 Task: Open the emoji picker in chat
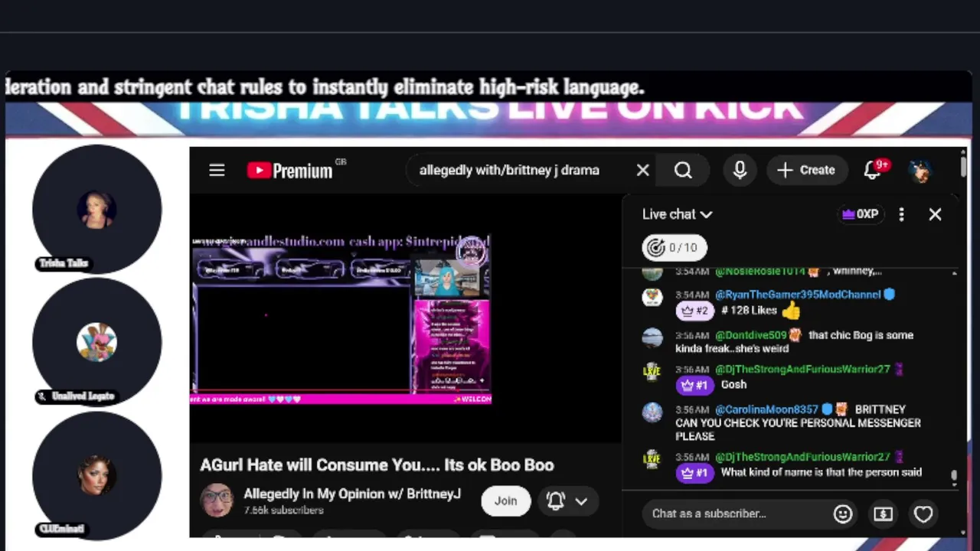(x=843, y=514)
